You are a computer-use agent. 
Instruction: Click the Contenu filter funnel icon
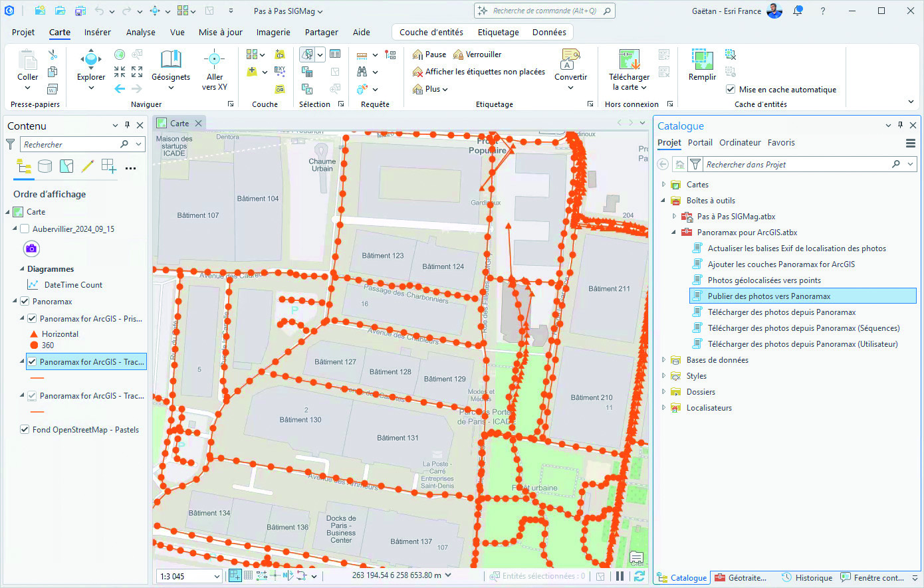point(11,144)
